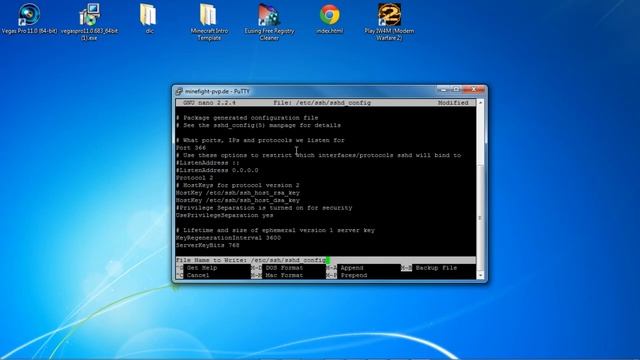
Task: Click the PuTTY icon in the title bar
Action: coord(179,91)
